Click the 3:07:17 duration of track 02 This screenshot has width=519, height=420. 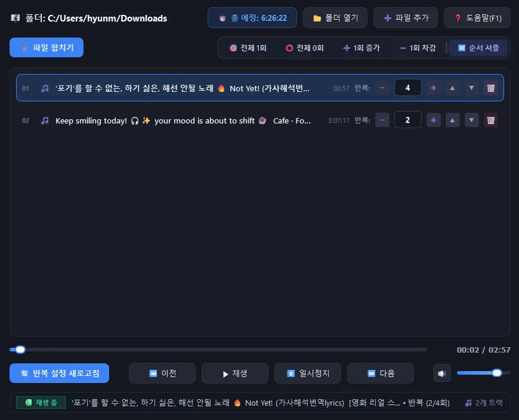pyautogui.click(x=339, y=121)
